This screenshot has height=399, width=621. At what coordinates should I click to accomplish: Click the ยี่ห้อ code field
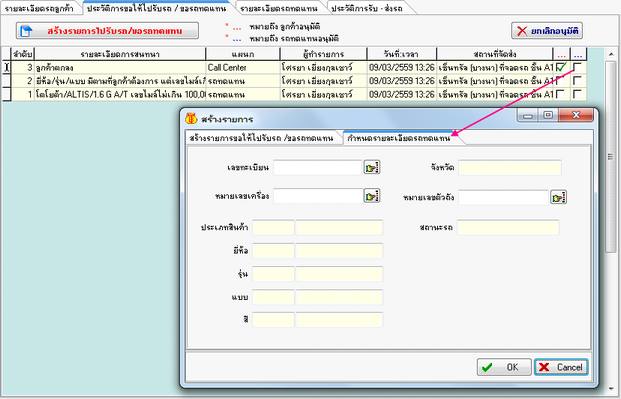pos(273,251)
